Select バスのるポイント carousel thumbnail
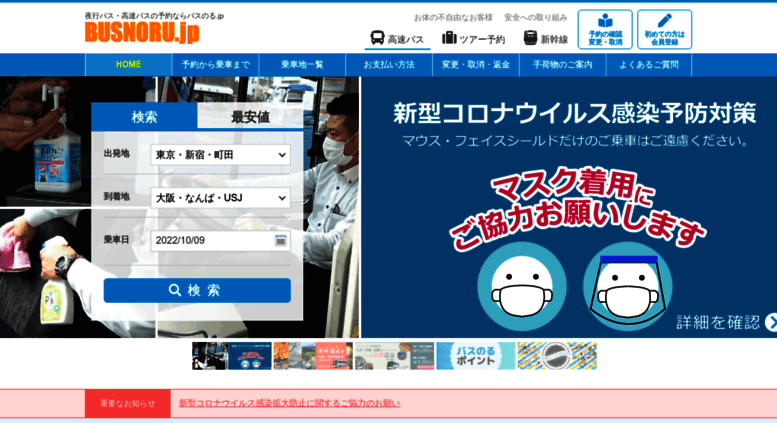Screen dimensions: 777x423 476,356
